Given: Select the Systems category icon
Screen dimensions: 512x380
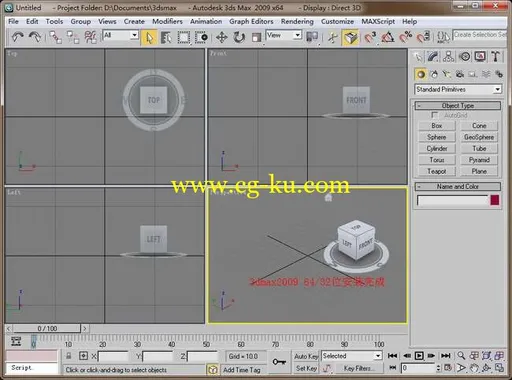Looking at the screenshot, I should pos(499,74).
